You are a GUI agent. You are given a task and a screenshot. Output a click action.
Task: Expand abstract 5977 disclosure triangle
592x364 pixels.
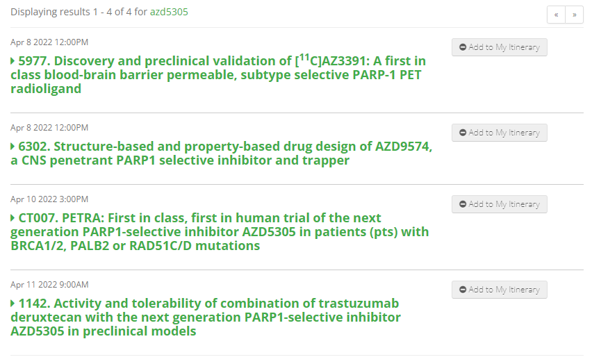pyautogui.click(x=13, y=62)
